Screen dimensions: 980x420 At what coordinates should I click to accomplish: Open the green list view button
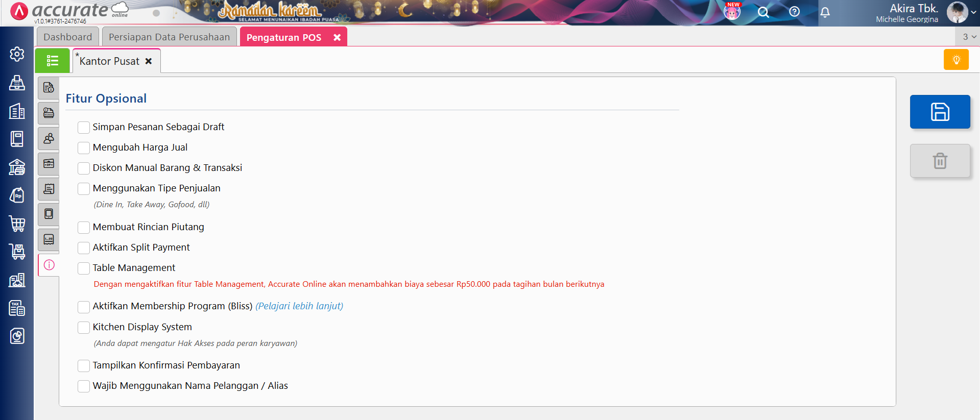point(53,61)
